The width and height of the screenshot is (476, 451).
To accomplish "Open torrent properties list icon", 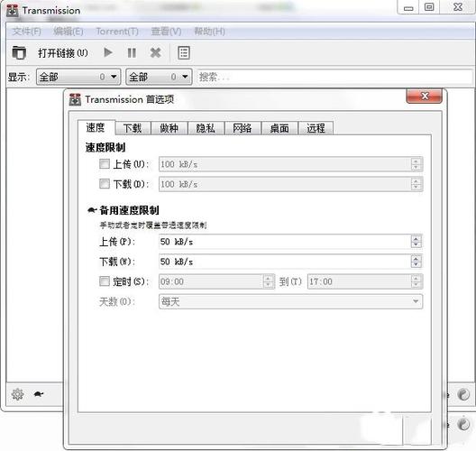I will (x=184, y=53).
